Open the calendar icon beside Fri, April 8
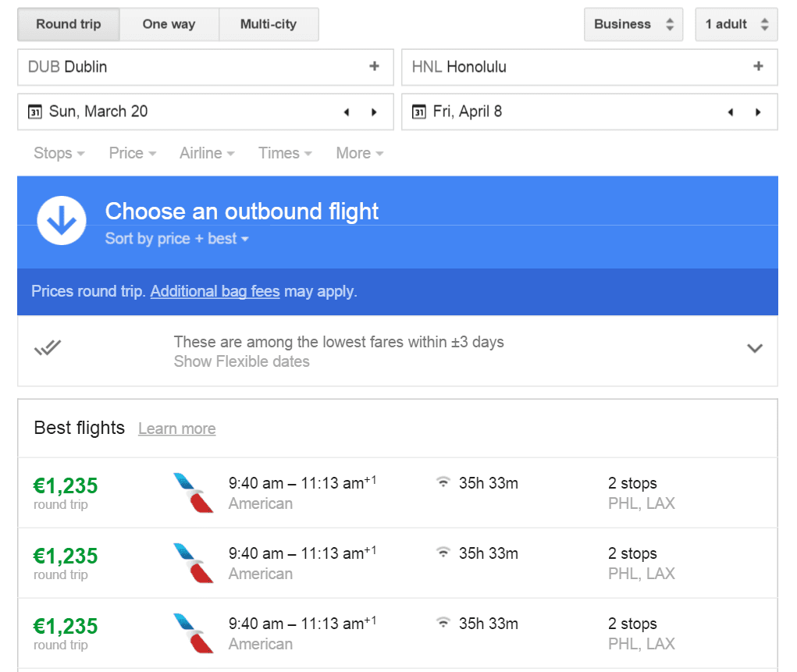The height and width of the screenshot is (672, 797). (x=419, y=112)
